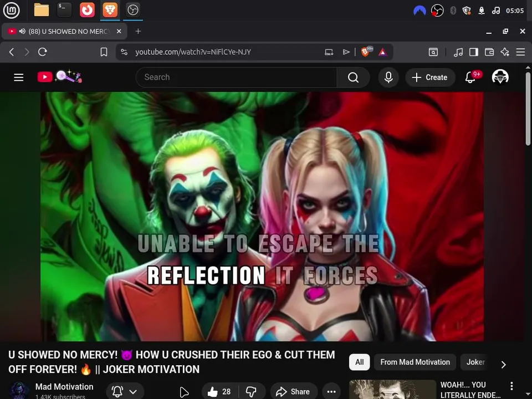The height and width of the screenshot is (399, 532).
Task: Open the video title U SHOWED NO MERCY
Action: pos(172,362)
